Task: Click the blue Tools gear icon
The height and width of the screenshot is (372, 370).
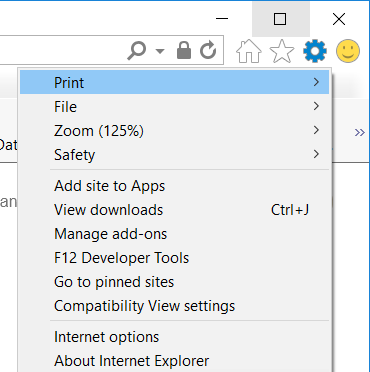Action: coord(315,51)
